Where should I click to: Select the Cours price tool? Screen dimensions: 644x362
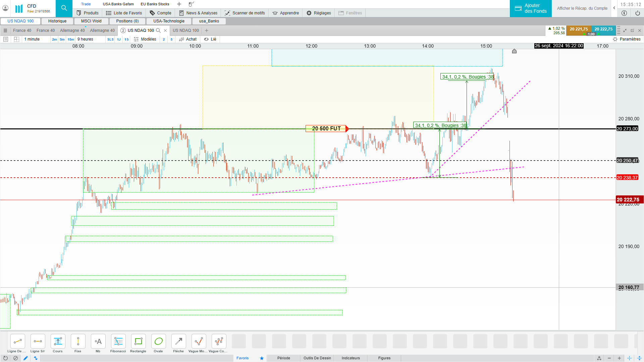click(58, 342)
